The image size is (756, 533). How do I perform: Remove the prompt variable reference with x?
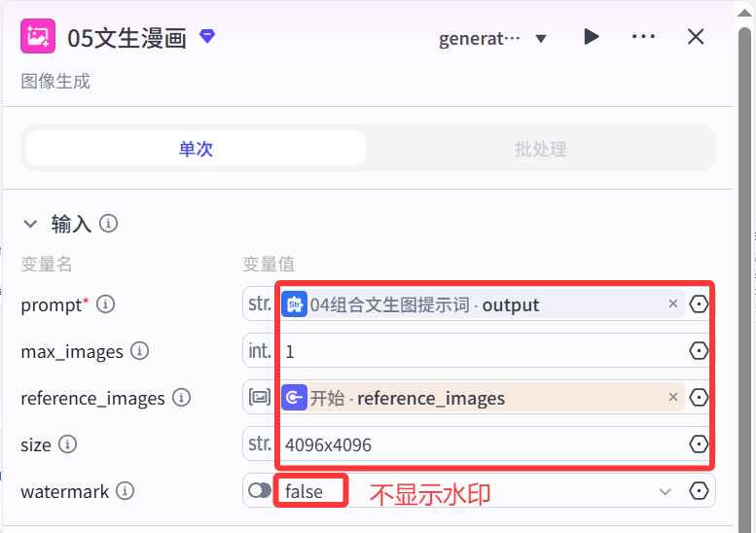[x=673, y=303]
